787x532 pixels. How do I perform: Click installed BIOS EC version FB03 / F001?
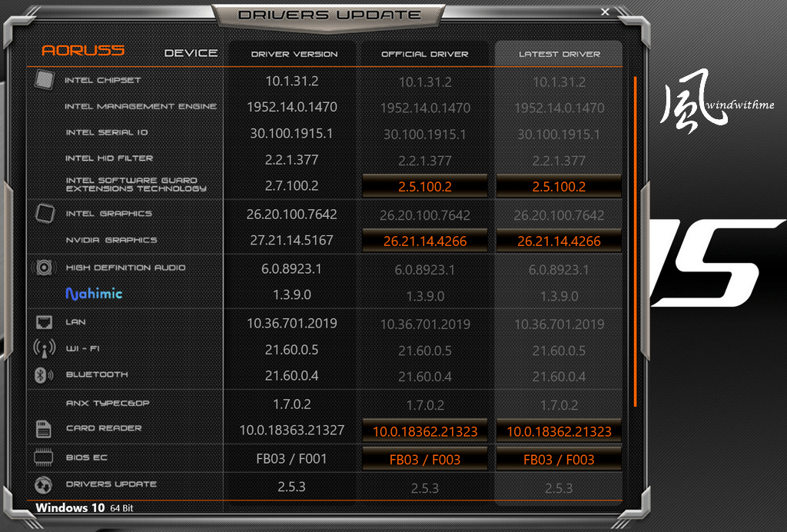tap(291, 458)
